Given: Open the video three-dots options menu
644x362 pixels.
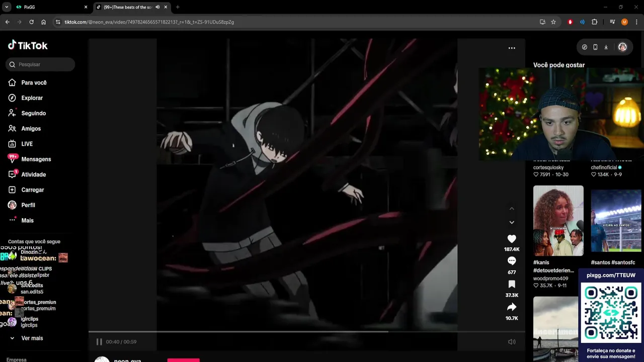Looking at the screenshot, I should 512,48.
